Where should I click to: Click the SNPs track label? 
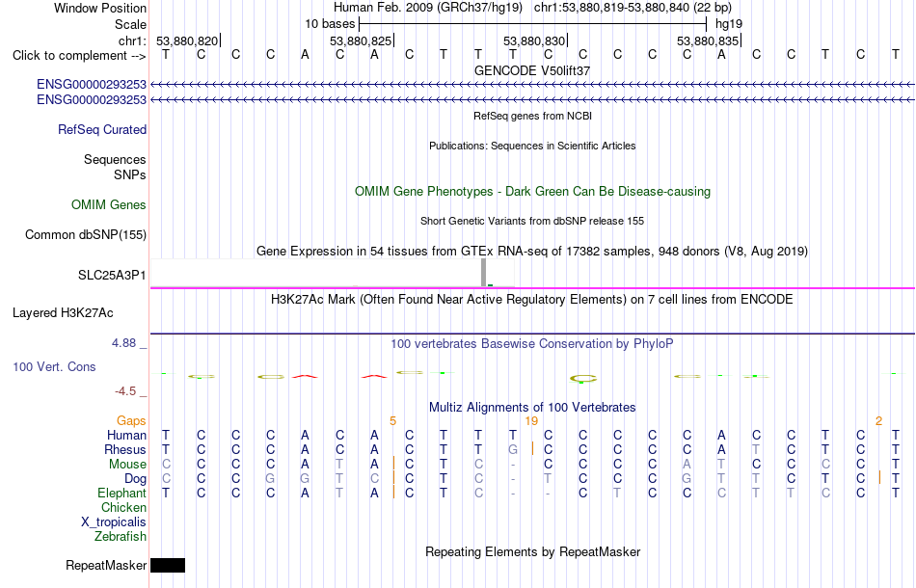tap(130, 174)
